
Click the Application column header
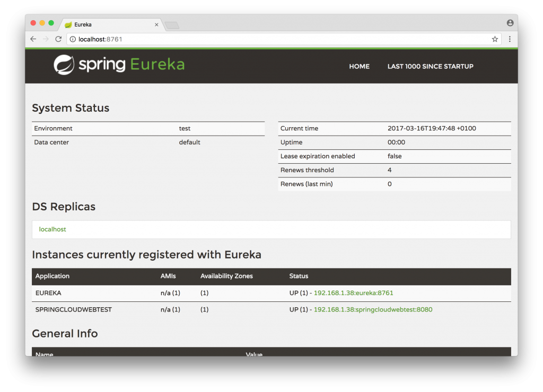coord(52,276)
